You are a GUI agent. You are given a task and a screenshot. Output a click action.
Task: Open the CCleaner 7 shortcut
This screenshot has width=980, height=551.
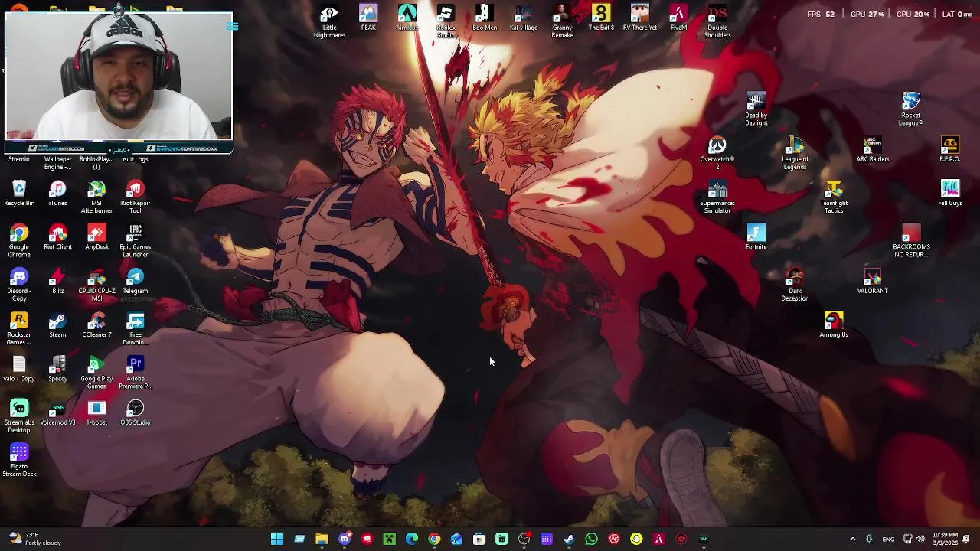point(96,324)
